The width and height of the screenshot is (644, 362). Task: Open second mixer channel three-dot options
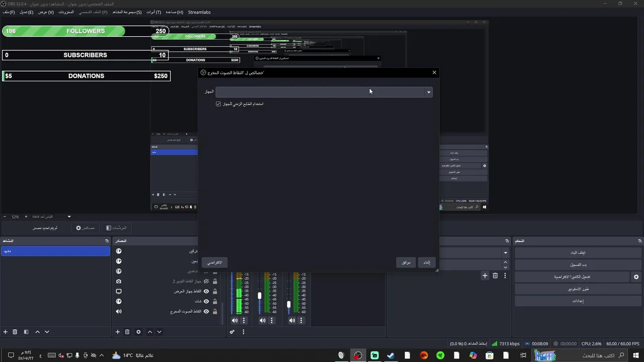272,320
